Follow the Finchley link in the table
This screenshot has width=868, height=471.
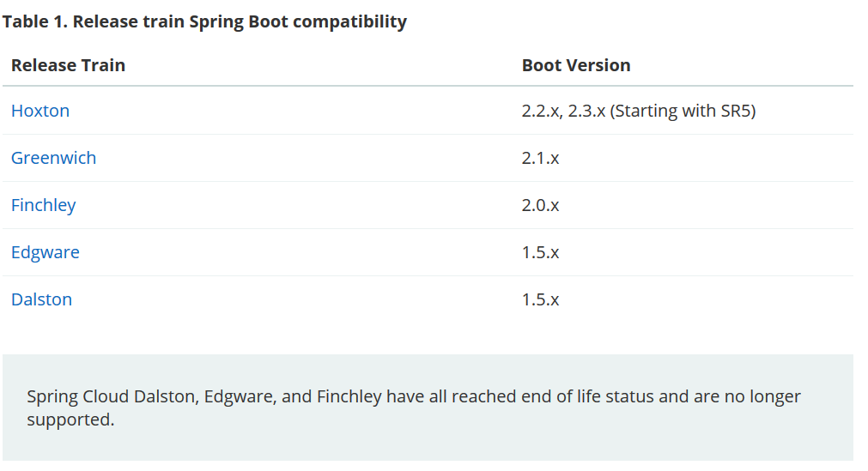(x=43, y=205)
